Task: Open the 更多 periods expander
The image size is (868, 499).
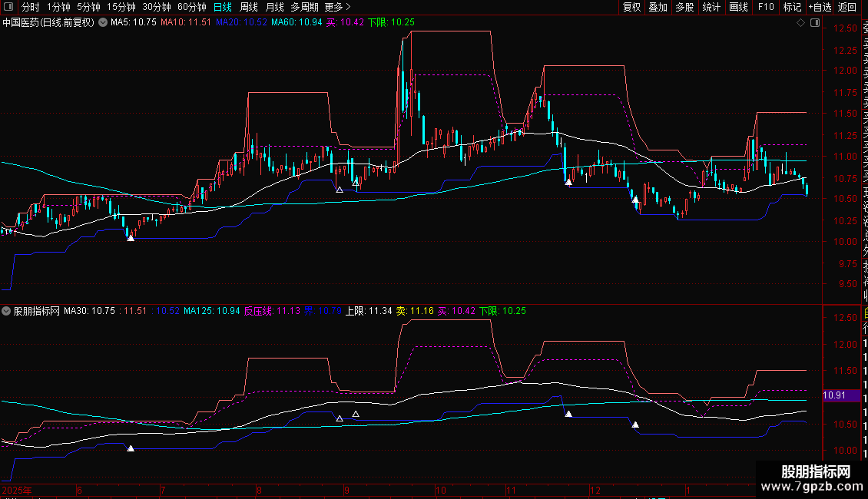Action: tap(337, 7)
